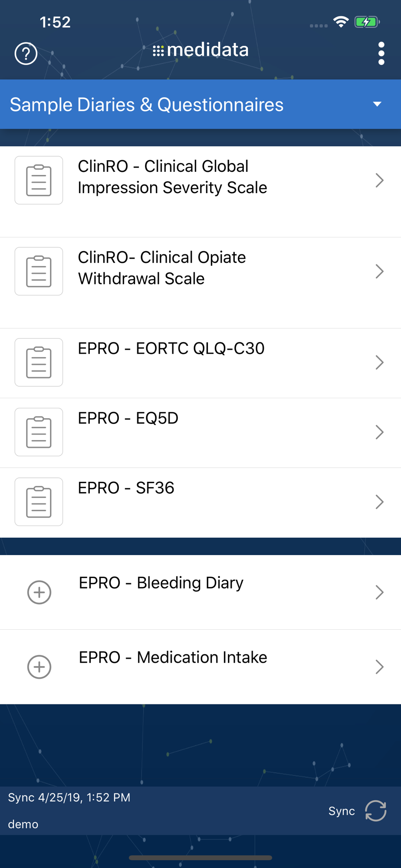Tap the Sample Diaries & Questionnaires title

pyautogui.click(x=147, y=105)
